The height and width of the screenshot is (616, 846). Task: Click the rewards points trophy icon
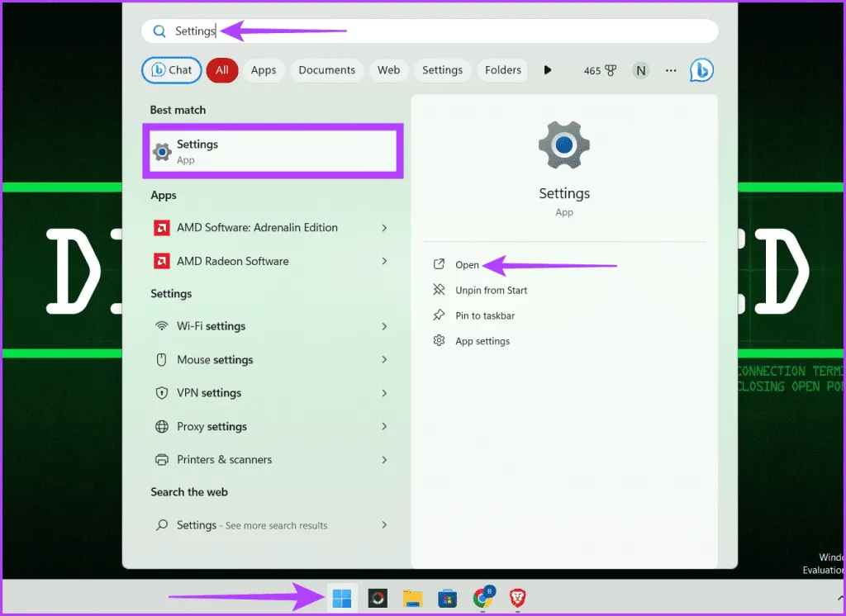[611, 70]
